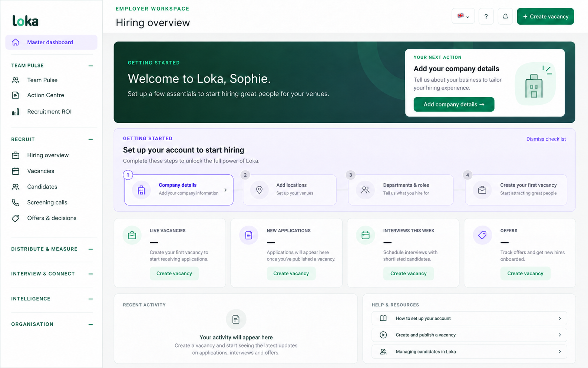The width and height of the screenshot is (588, 368).
Task: Click the Recruitment ROI bar chart icon
Action: tap(16, 112)
